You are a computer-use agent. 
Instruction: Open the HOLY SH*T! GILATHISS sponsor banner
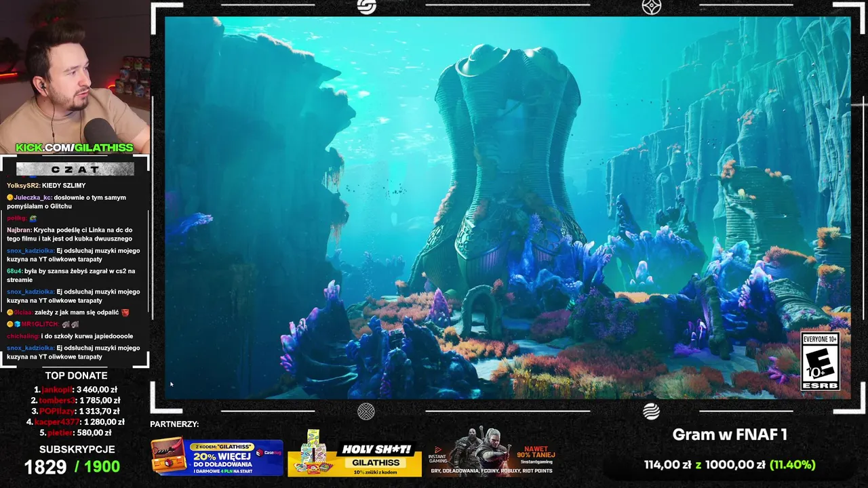[355, 453]
